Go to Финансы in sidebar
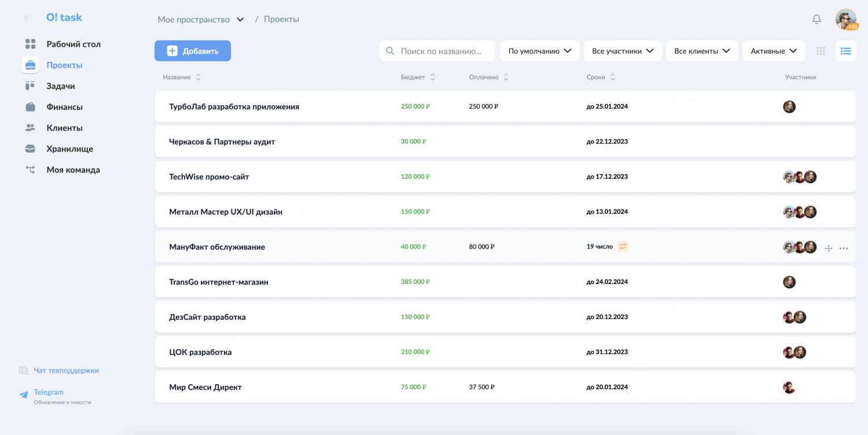Viewport: 868px width, 435px height. [64, 107]
